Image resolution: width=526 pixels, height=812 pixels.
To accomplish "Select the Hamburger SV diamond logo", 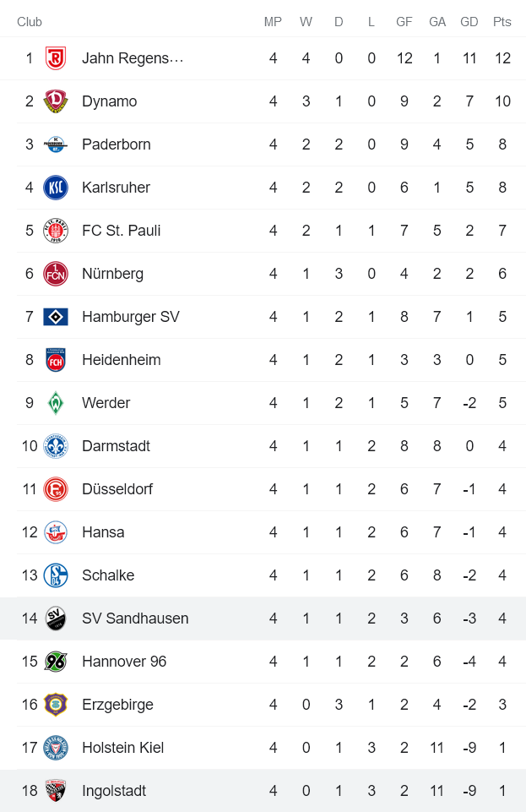I will pos(54,317).
